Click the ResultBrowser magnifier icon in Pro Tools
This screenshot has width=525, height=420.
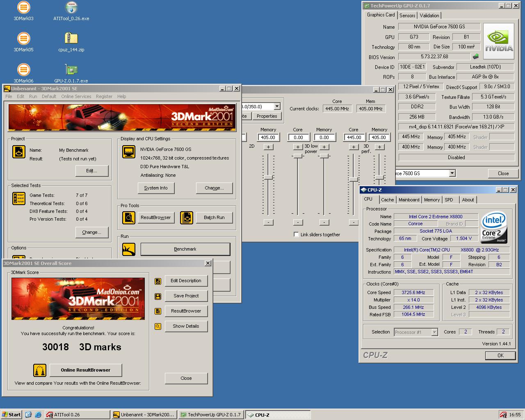tap(129, 217)
